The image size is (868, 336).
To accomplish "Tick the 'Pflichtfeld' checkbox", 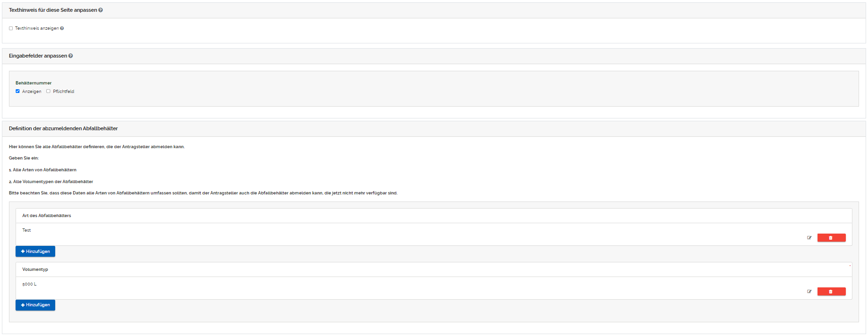I will point(48,92).
